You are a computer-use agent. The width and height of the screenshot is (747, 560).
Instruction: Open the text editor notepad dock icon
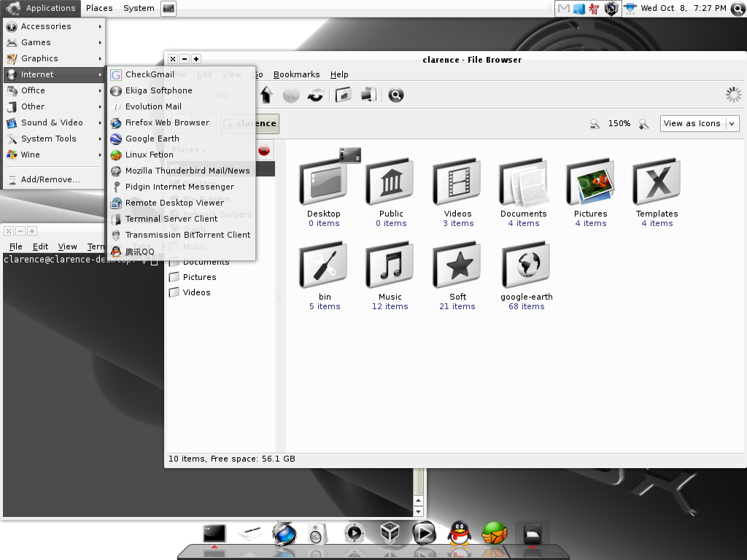click(249, 533)
